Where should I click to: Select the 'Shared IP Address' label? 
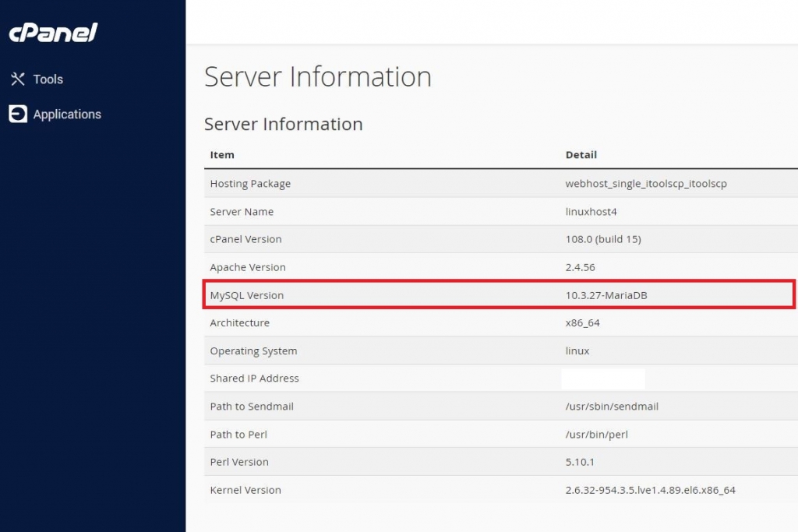click(255, 378)
